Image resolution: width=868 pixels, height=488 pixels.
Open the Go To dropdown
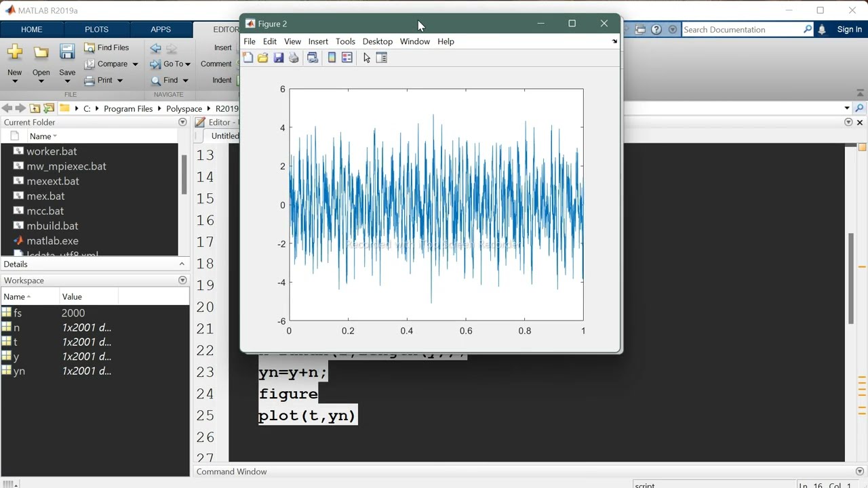(x=171, y=64)
